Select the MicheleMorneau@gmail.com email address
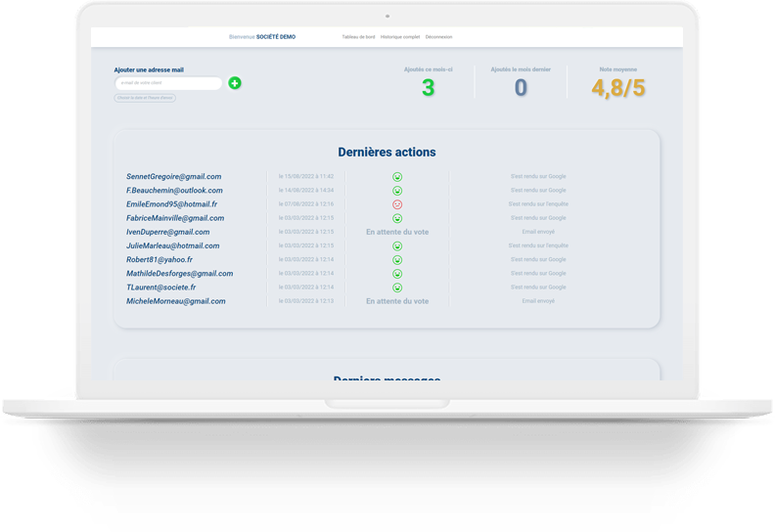The image size is (775, 532). pos(176,301)
